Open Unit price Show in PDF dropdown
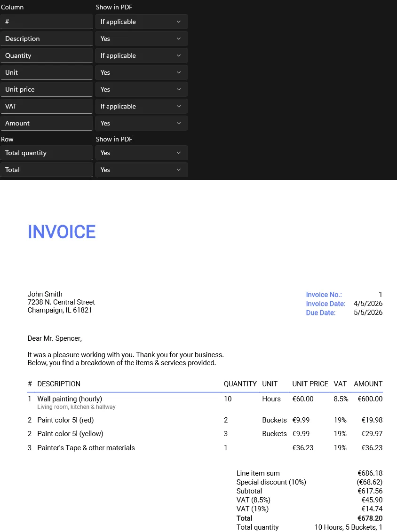 141,89
